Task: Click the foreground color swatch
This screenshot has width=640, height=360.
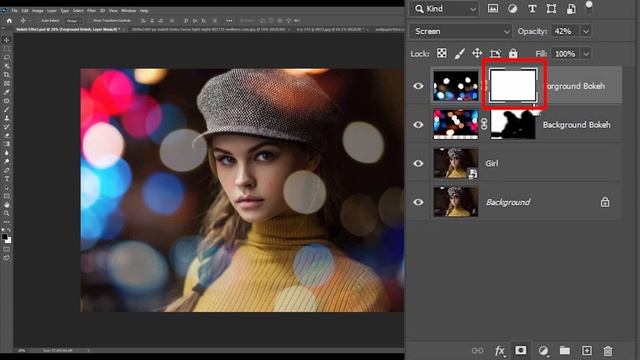Action: 4,237
